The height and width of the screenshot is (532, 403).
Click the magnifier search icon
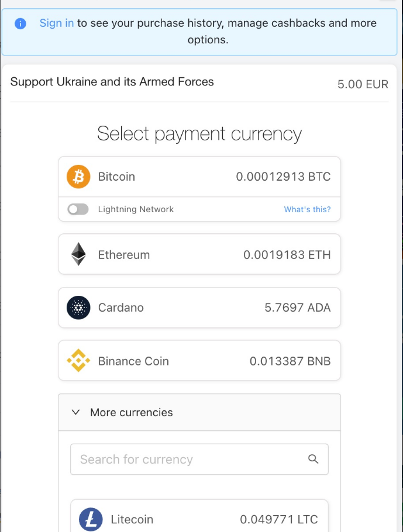tap(313, 459)
